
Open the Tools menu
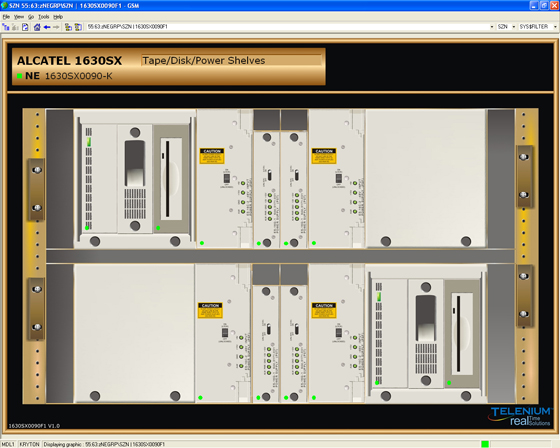[44, 17]
